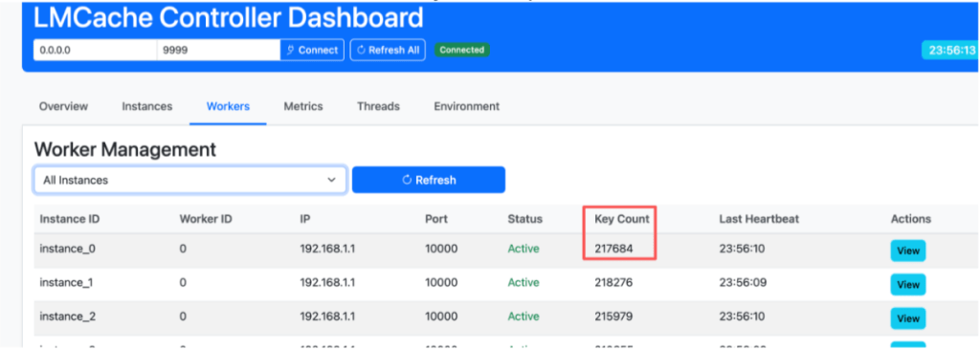
Task: Click the Status column header
Action: click(x=525, y=219)
